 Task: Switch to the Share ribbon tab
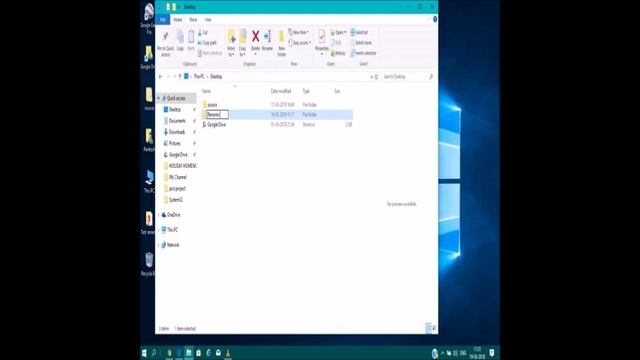(x=193, y=19)
